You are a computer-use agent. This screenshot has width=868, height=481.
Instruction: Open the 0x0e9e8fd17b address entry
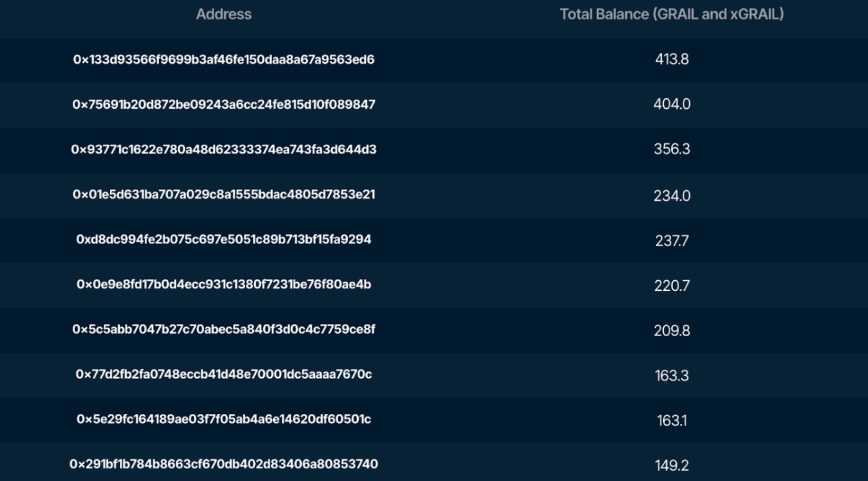pyautogui.click(x=224, y=285)
